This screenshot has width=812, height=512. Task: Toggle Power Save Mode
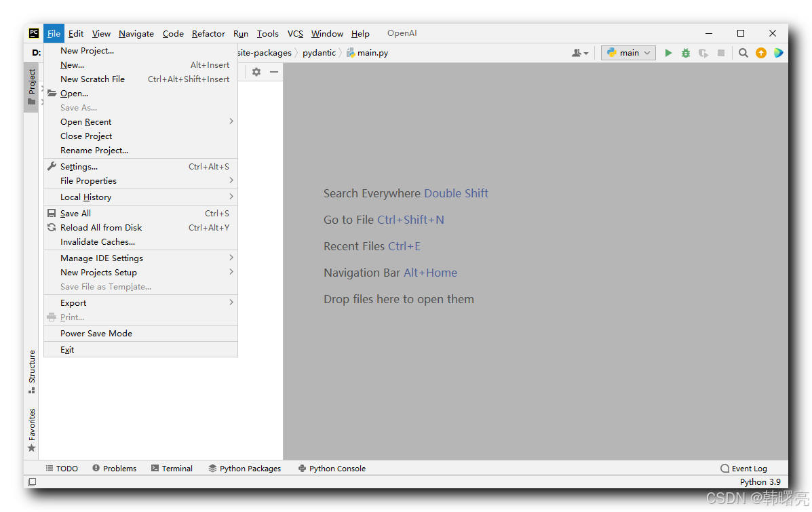[141, 334]
